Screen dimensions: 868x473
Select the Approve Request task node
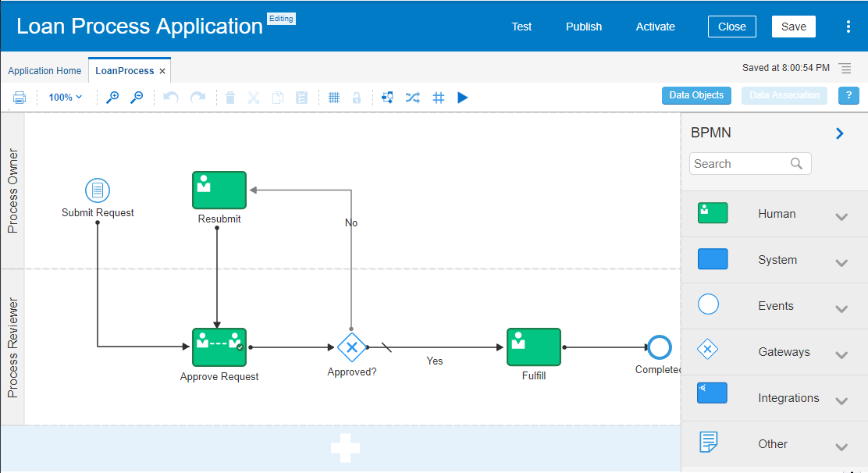coord(219,347)
